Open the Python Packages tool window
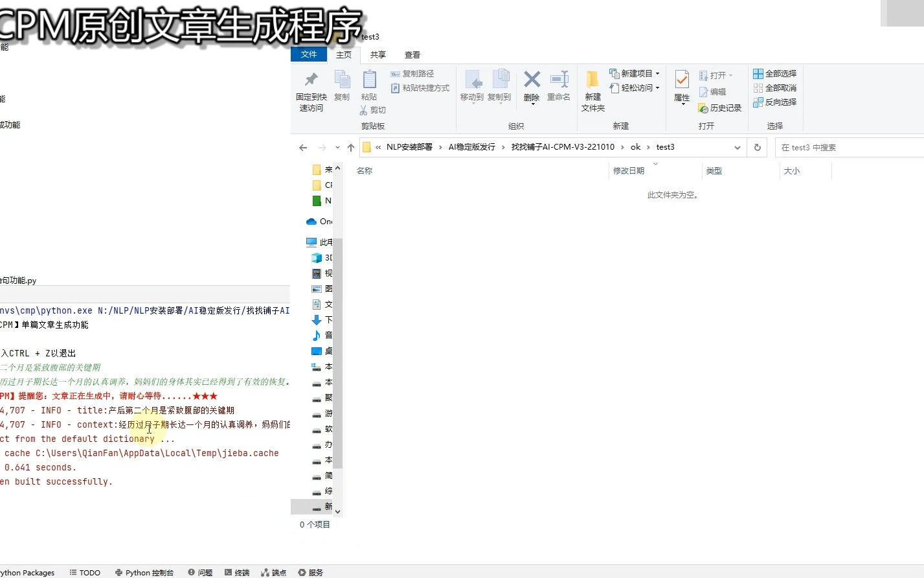The image size is (924, 578). [x=27, y=573]
